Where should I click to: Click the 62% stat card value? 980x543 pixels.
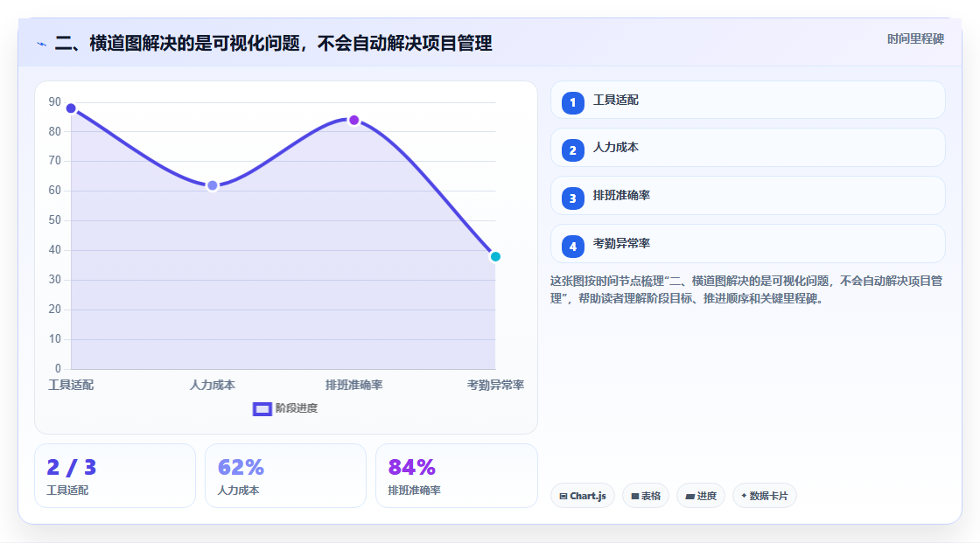pos(241,467)
